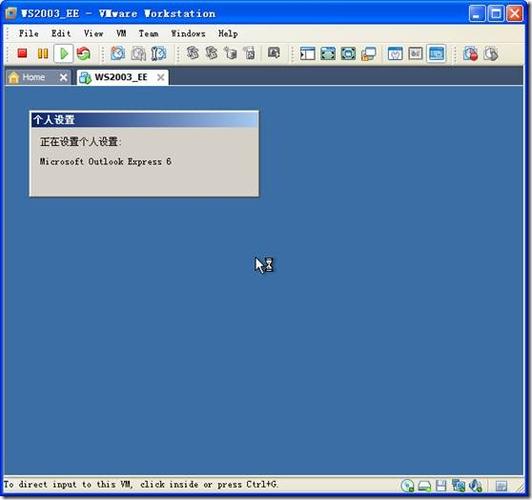Suspend the VM with the pause icon
532x500 pixels.
point(43,54)
